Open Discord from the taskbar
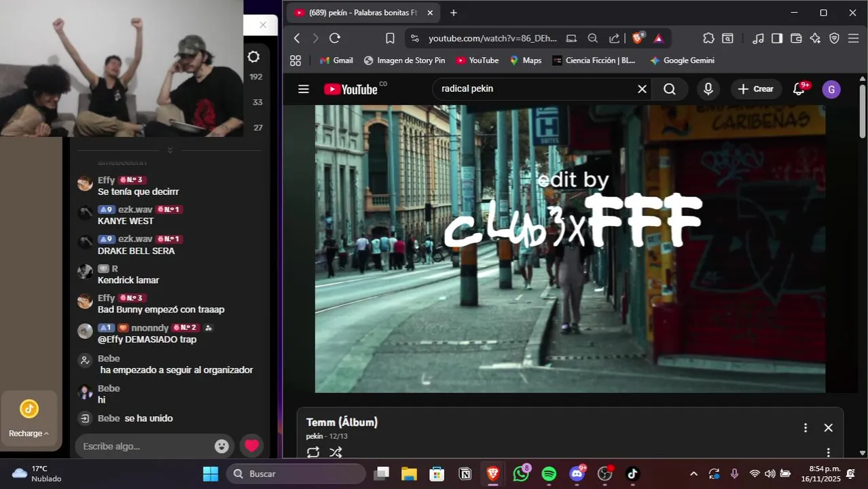This screenshot has height=489, width=868. (x=577, y=473)
